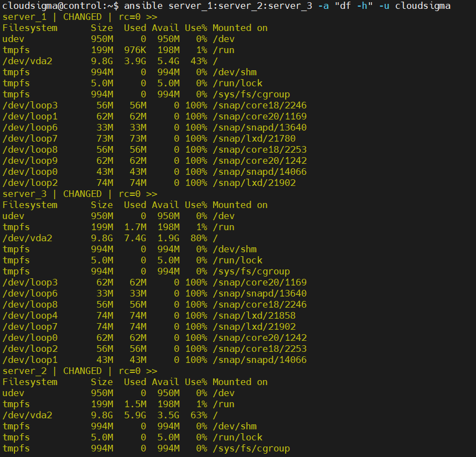The image size is (476, 457).
Task: Click /snap/core20/1169 in server_1 output
Action: click(x=260, y=117)
